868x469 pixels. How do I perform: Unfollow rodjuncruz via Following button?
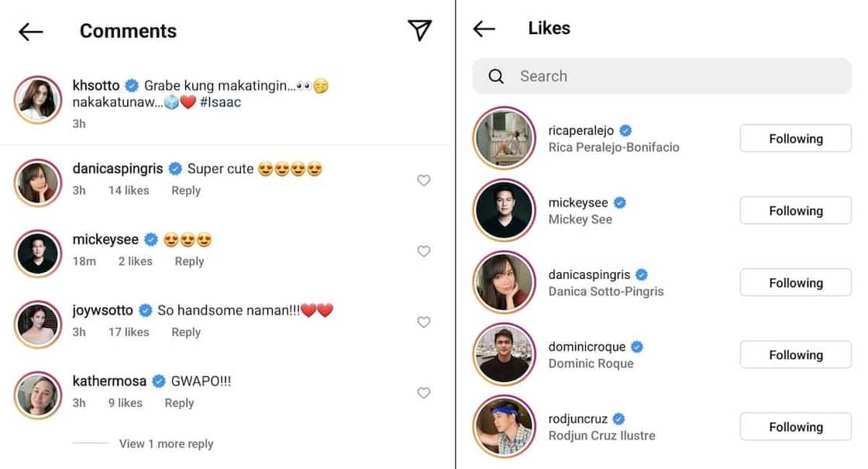pos(795,427)
